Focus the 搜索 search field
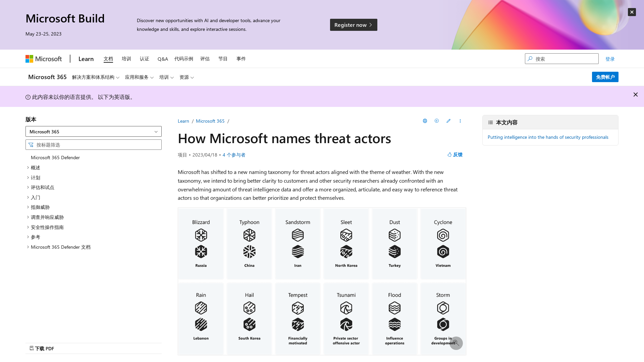Screen dimensions: 644x362 pyautogui.click(x=562, y=59)
